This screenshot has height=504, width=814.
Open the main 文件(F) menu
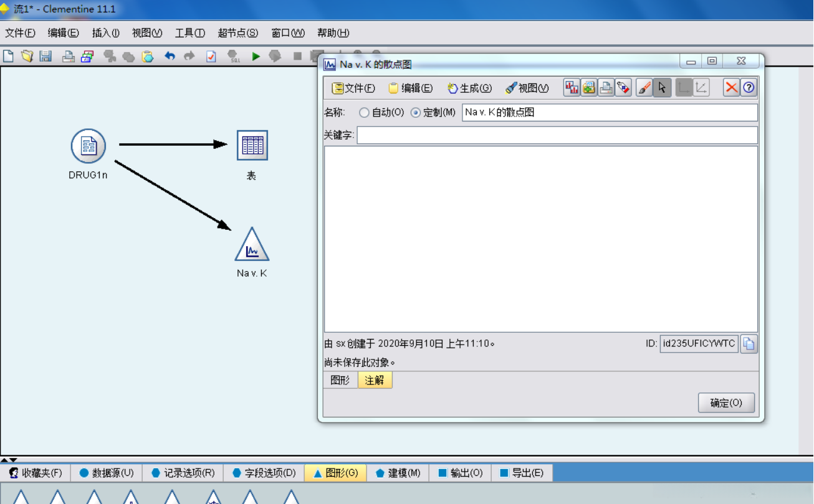[x=20, y=33]
